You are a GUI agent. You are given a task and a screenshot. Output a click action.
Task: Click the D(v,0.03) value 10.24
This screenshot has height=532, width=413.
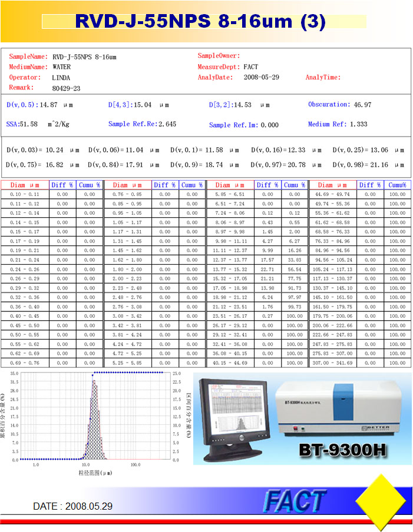[x=54, y=150]
